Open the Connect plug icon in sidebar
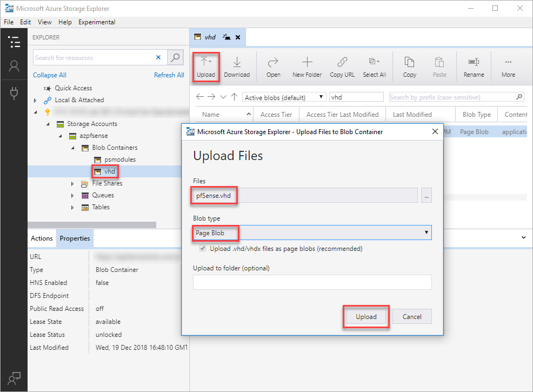533x392 pixels. click(14, 93)
